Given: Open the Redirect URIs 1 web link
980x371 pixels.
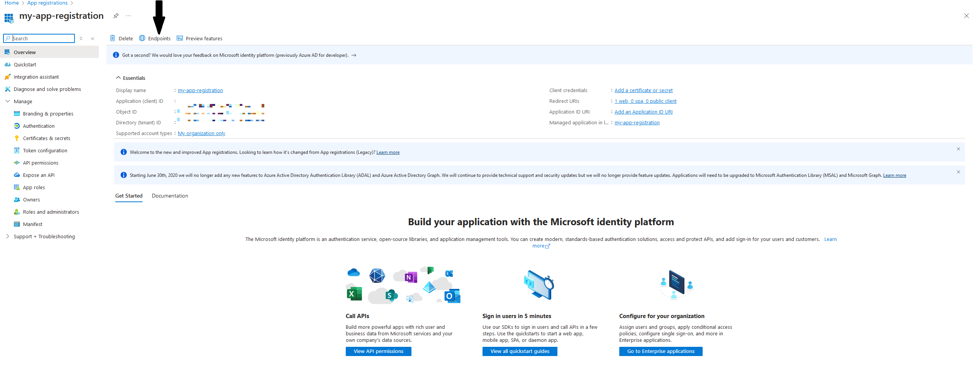Looking at the screenshot, I should point(645,101).
